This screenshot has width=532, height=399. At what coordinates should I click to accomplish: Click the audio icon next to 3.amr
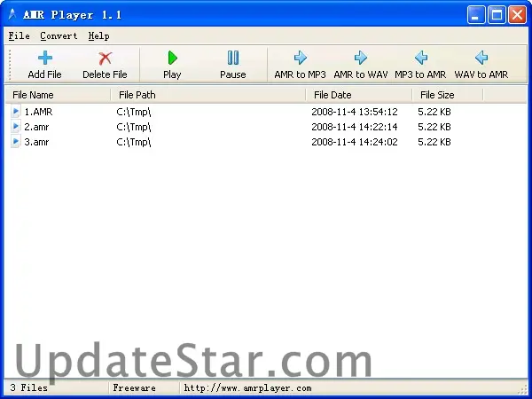[15, 141]
